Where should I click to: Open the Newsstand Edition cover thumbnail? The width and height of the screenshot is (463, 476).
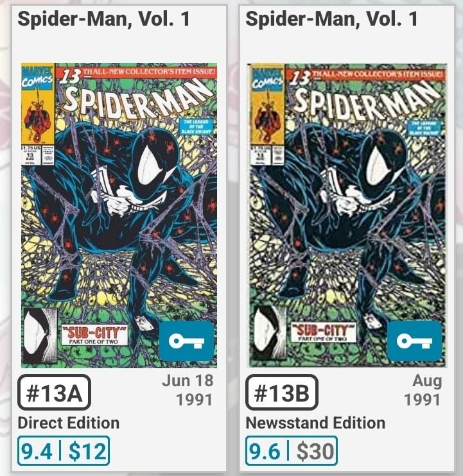pyautogui.click(x=347, y=216)
